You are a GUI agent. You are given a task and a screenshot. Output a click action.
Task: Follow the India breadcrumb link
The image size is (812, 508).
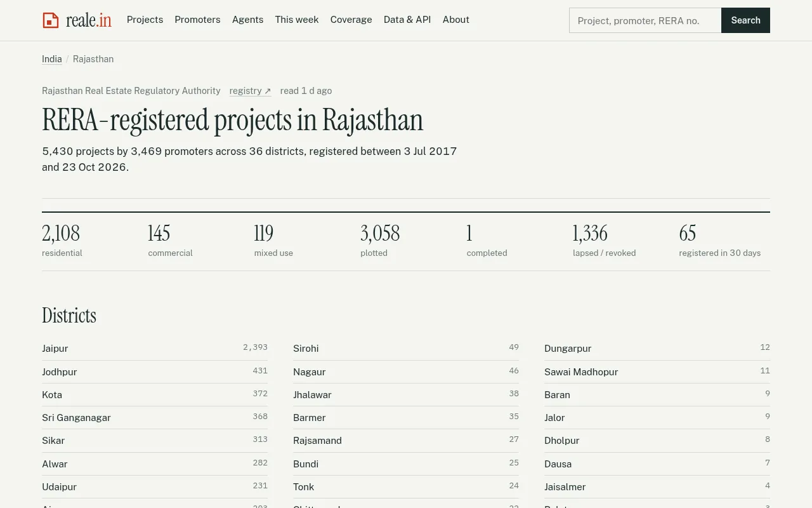[x=52, y=59]
